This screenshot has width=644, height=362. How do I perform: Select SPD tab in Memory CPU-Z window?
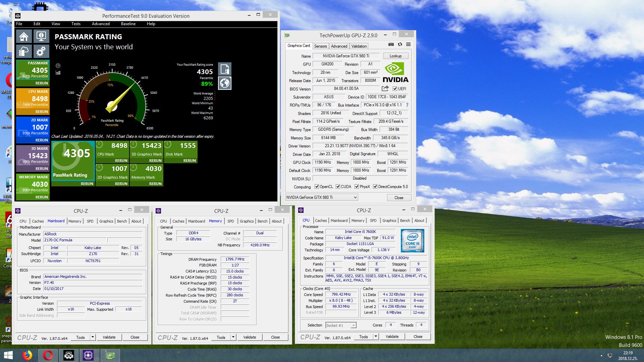(x=230, y=221)
